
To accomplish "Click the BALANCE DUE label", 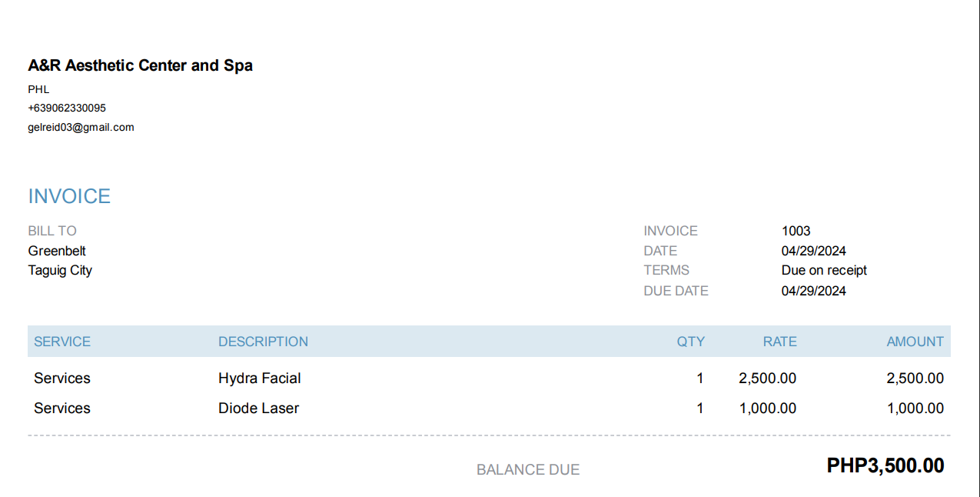I will point(528,470).
